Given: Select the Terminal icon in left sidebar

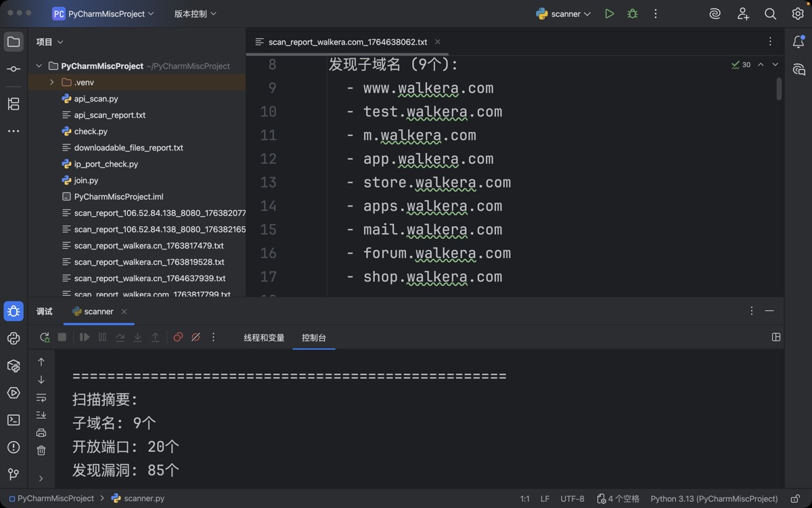Looking at the screenshot, I should tap(14, 420).
